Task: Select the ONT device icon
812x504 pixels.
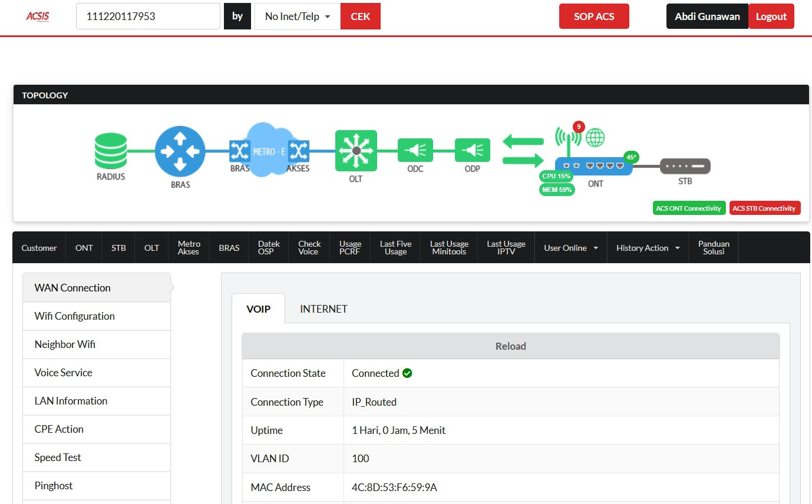Action: coord(594,166)
